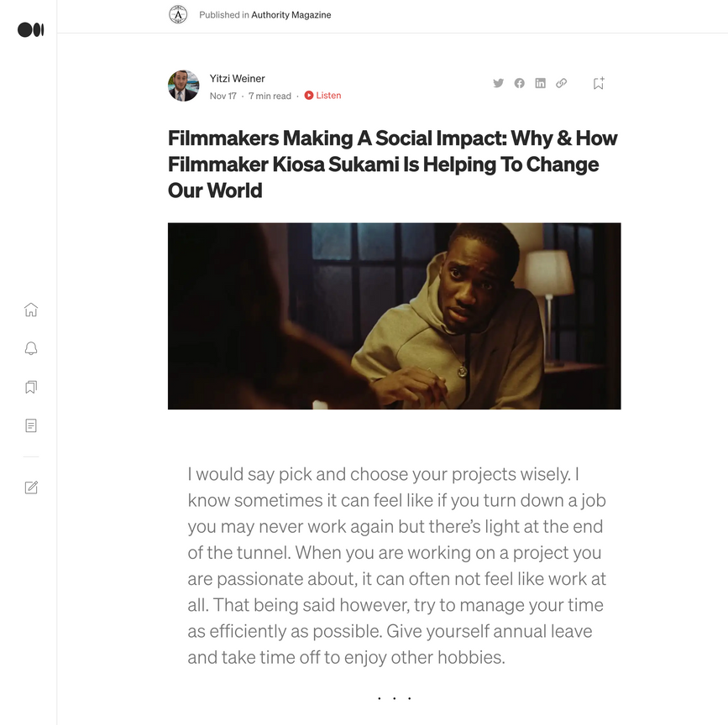This screenshot has width=728, height=725.
Task: Click the Medium logo
Action: [x=30, y=30]
